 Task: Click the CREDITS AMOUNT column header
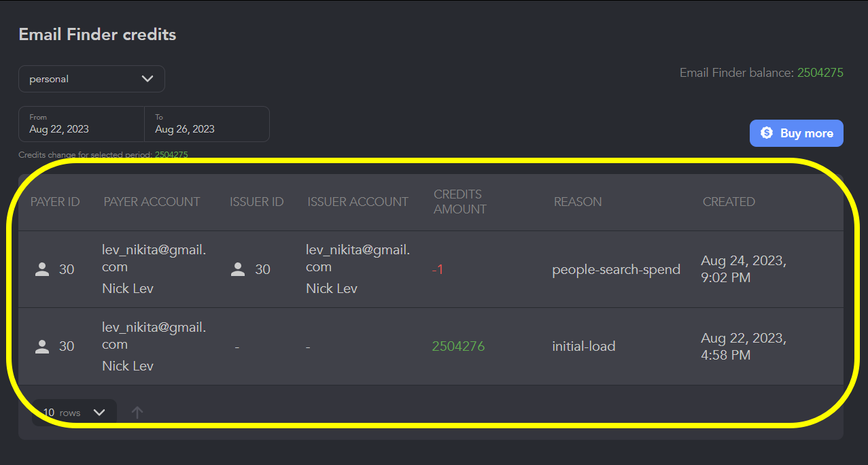[459, 202]
